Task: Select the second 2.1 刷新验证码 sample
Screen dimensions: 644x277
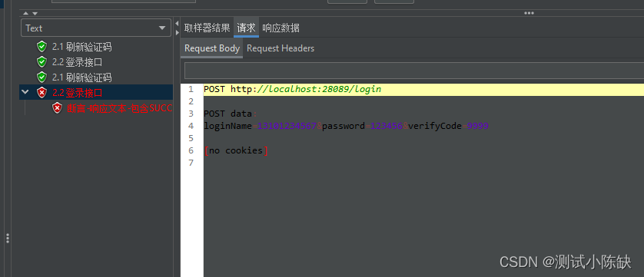Action: pyautogui.click(x=81, y=77)
